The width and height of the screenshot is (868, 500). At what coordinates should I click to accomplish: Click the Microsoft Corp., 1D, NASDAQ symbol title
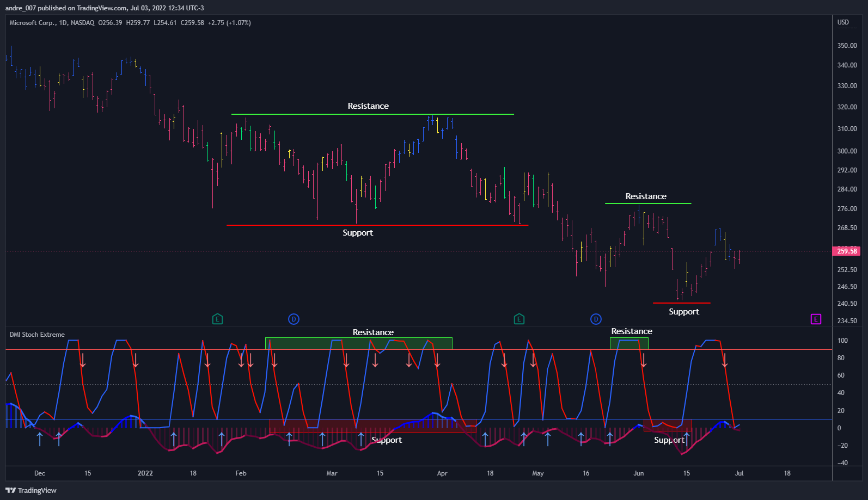tap(52, 23)
